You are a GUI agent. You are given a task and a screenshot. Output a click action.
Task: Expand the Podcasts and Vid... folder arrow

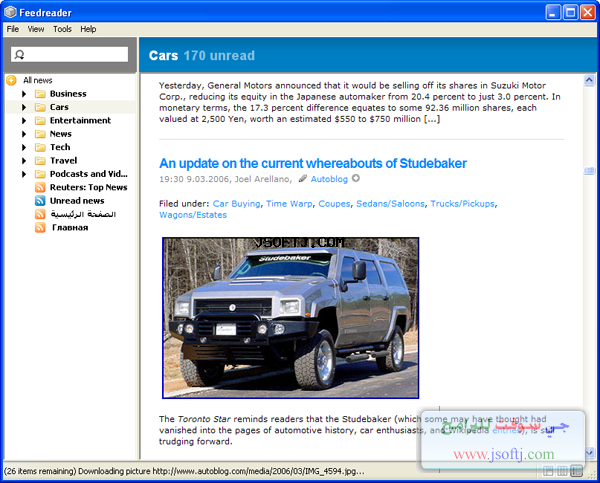tap(24, 174)
